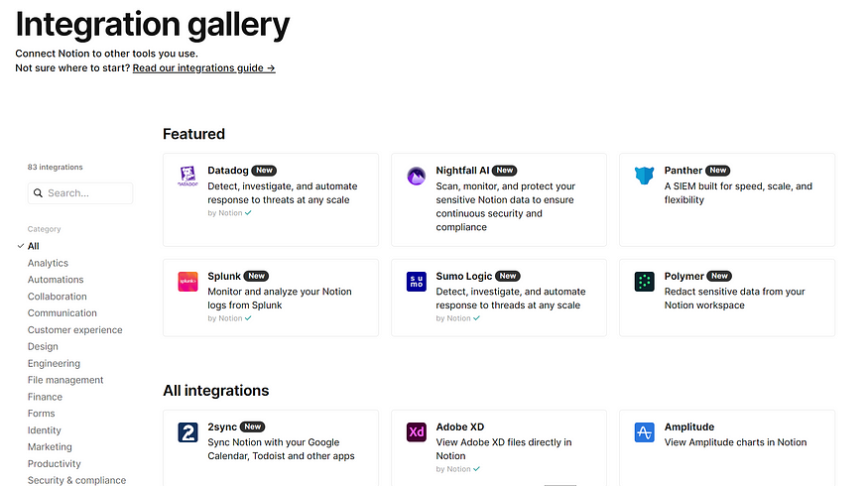
Task: Click the Nightfall AI logo icon
Action: [417, 177]
